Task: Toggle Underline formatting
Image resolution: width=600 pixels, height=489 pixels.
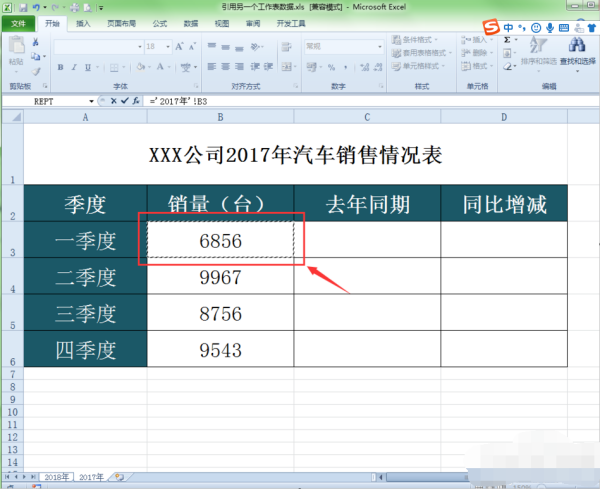Action: pyautogui.click(x=88, y=68)
